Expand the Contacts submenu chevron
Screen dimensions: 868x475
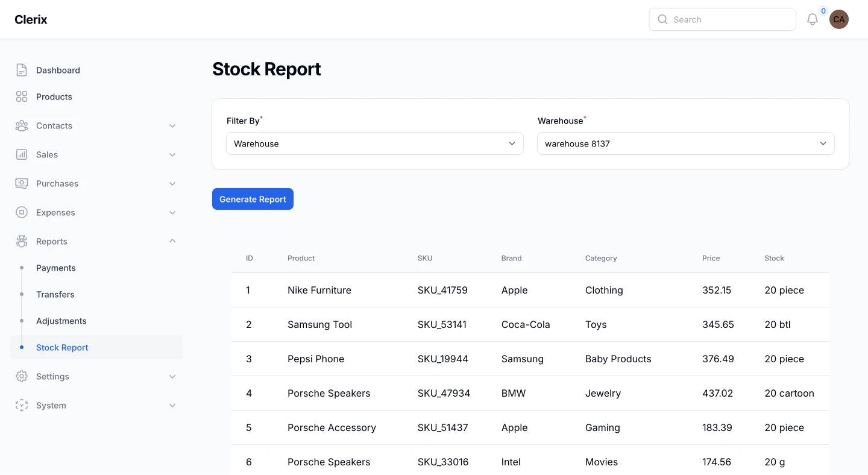[x=172, y=125]
